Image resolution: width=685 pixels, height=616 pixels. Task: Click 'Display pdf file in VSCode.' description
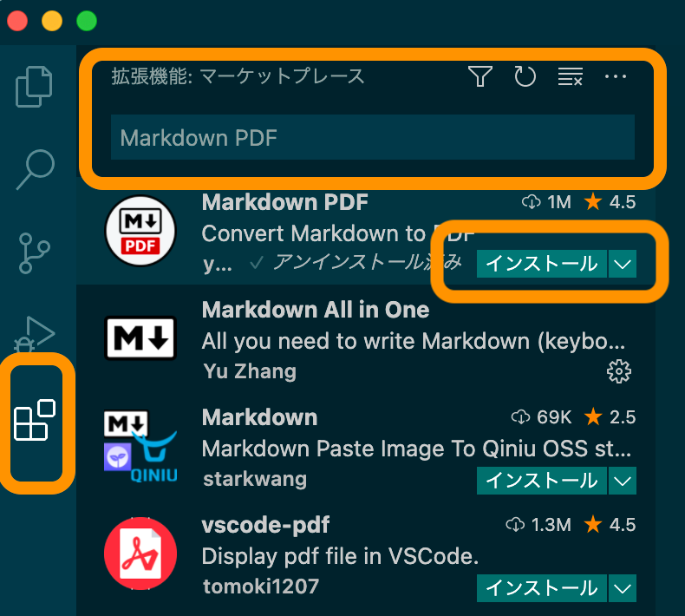(x=340, y=556)
